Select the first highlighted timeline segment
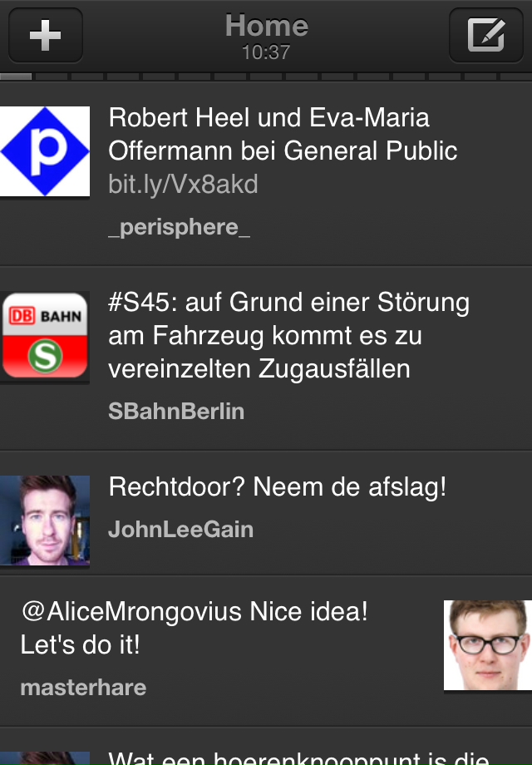The image size is (532, 765). tap(16, 76)
